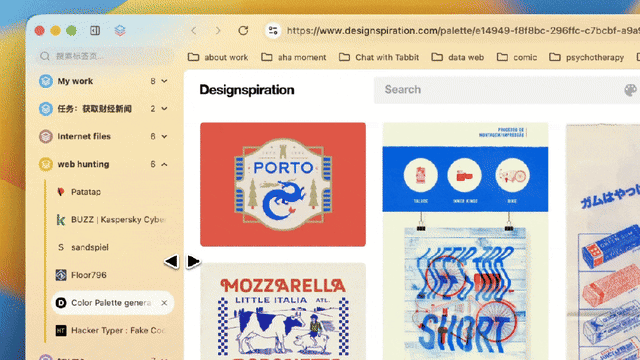Click the web hunting group icon
640x360 pixels.
[46, 164]
